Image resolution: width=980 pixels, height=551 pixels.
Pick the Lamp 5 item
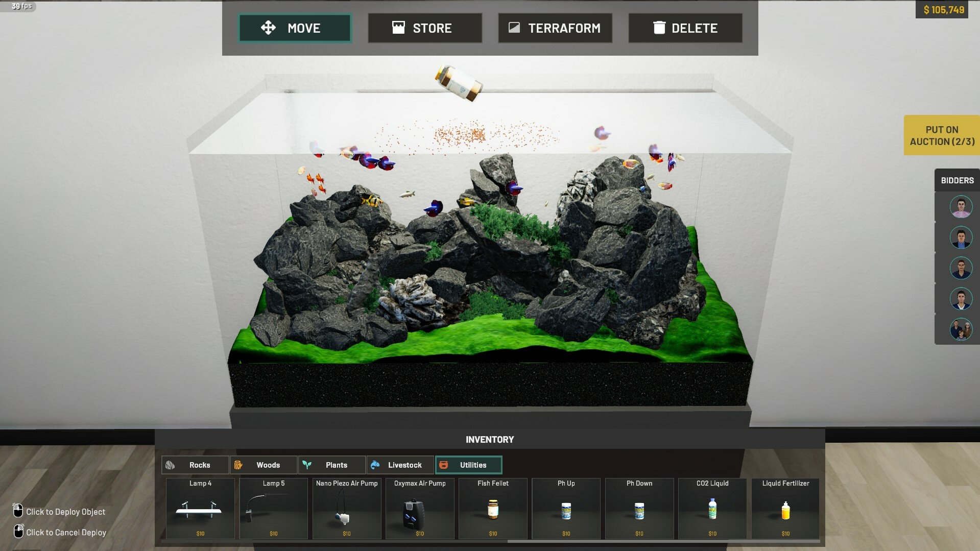274,508
